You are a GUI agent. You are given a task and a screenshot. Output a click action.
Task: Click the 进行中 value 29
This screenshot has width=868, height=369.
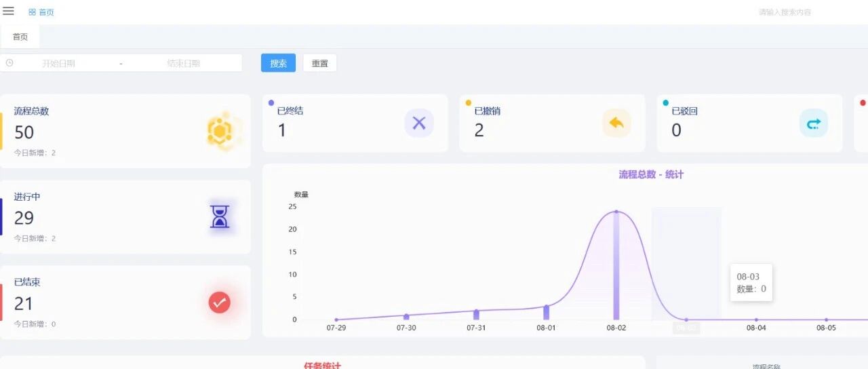[x=24, y=218]
